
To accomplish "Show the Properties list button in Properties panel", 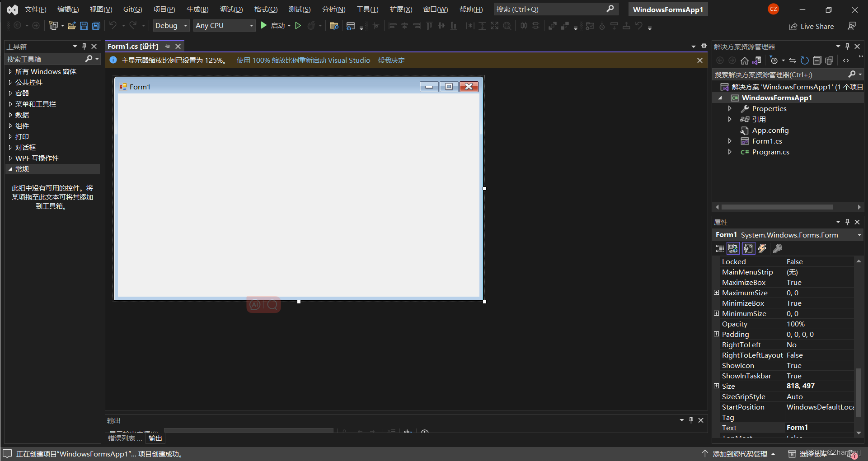I will (x=749, y=248).
